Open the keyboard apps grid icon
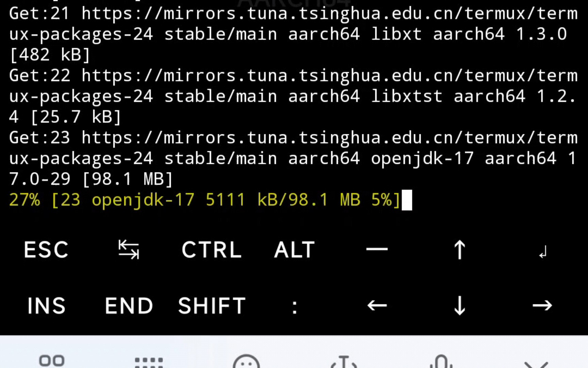Image resolution: width=588 pixels, height=368 pixels. pos(52,361)
